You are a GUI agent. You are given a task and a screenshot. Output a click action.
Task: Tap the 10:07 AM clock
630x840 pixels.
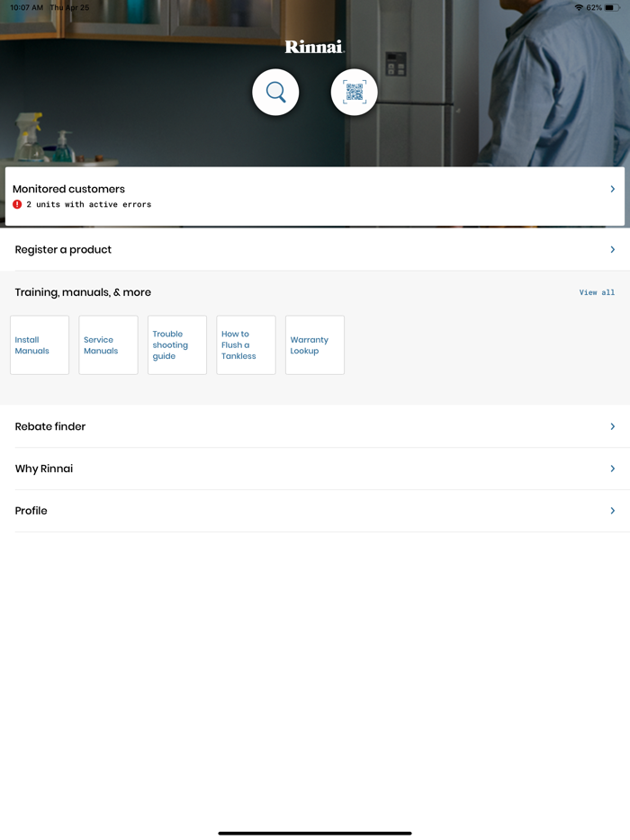pos(26,7)
